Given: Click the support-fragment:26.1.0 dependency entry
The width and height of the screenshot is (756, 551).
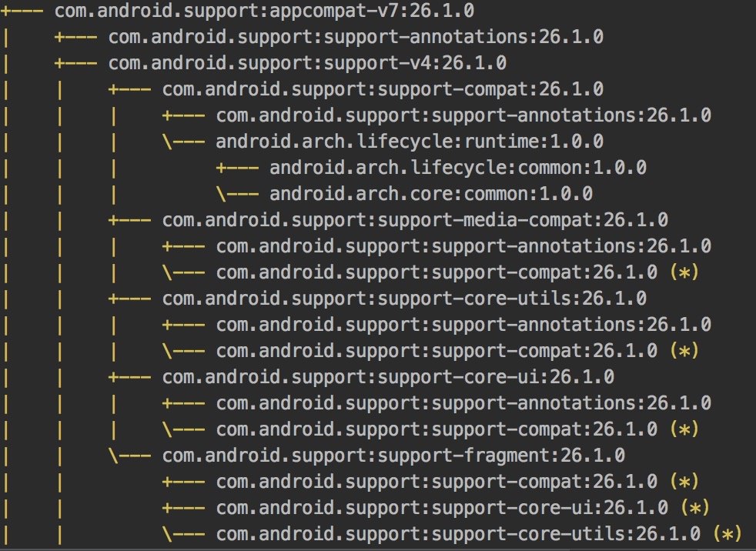Looking at the screenshot, I should pyautogui.click(x=393, y=456).
